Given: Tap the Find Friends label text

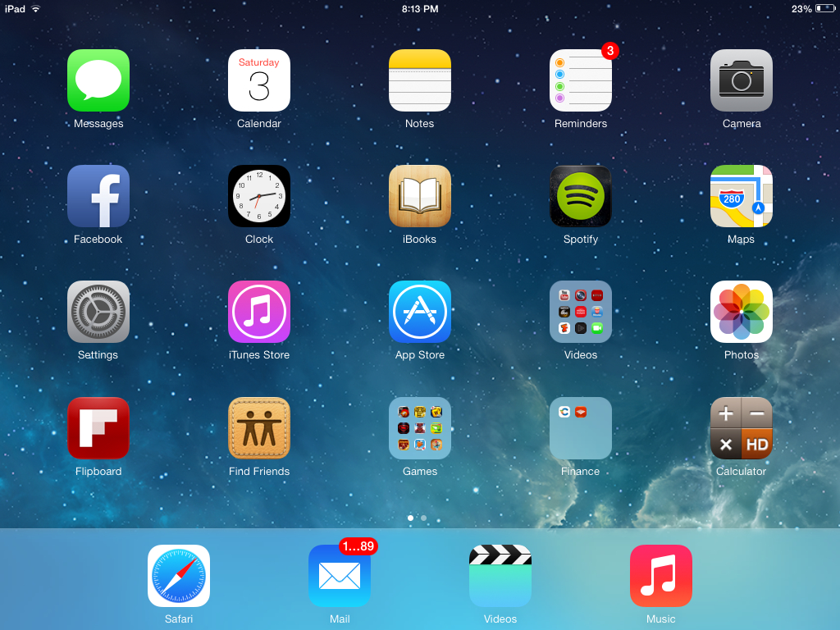Looking at the screenshot, I should [x=258, y=472].
